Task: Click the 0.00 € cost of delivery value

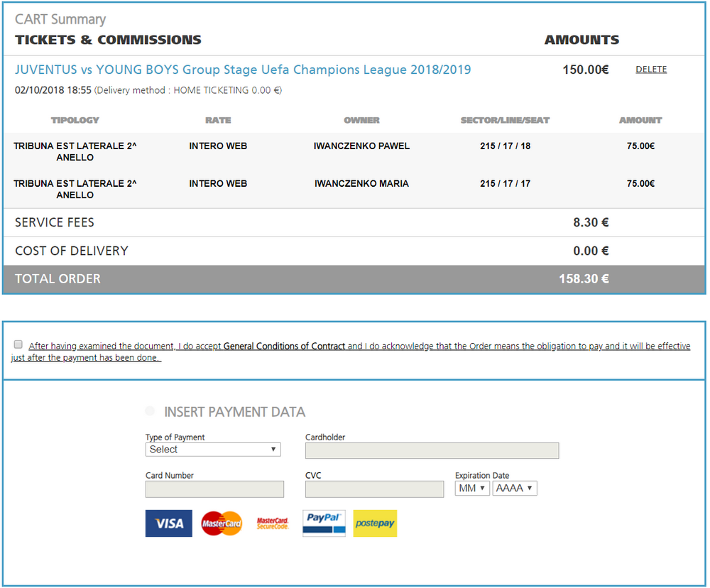Action: point(591,251)
